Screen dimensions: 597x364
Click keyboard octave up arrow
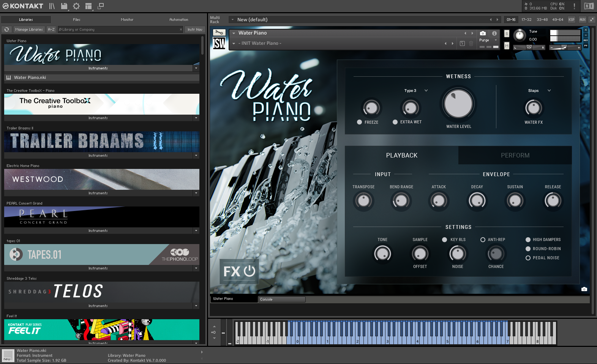click(214, 326)
